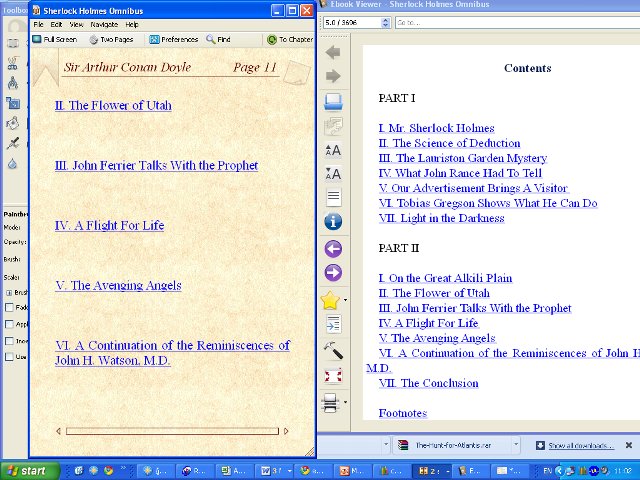Click the EN language indicator in system tray
The height and width of the screenshot is (480, 640).
tap(548, 471)
